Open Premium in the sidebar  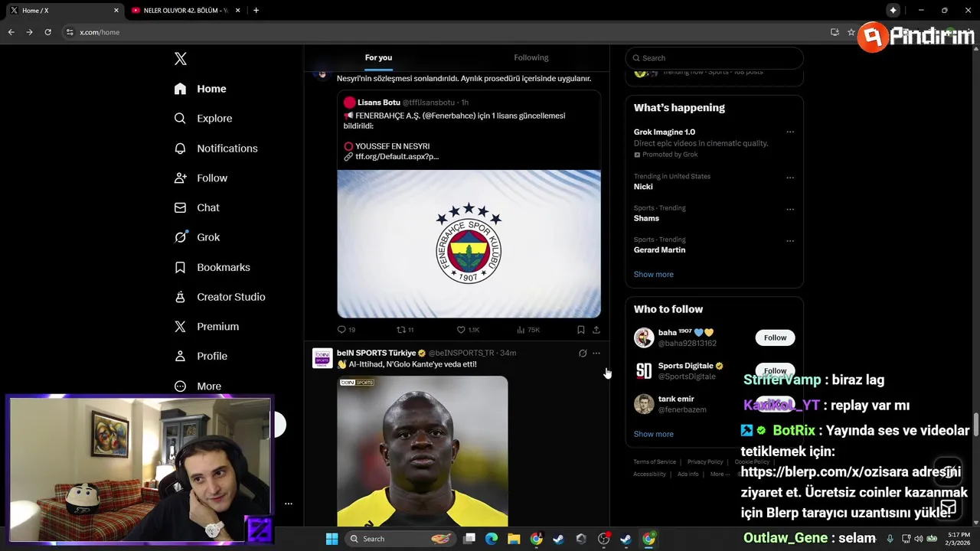(207, 327)
